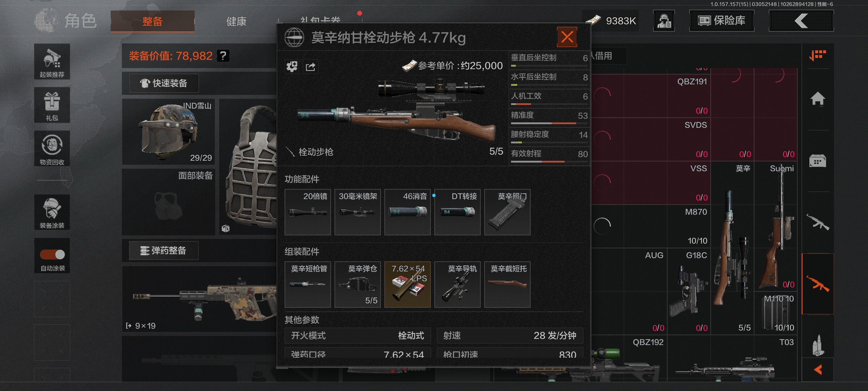Click the share icon in weapon panel
Screen dimensions: 868x391
pyautogui.click(x=310, y=67)
